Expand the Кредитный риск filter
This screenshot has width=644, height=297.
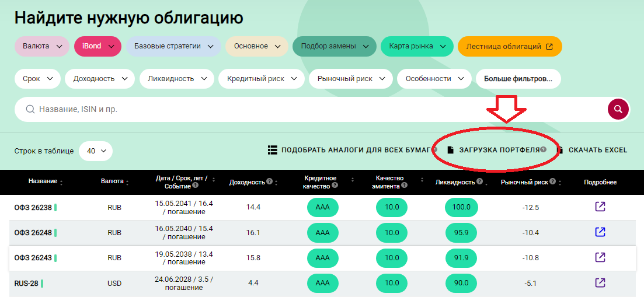pyautogui.click(x=261, y=79)
